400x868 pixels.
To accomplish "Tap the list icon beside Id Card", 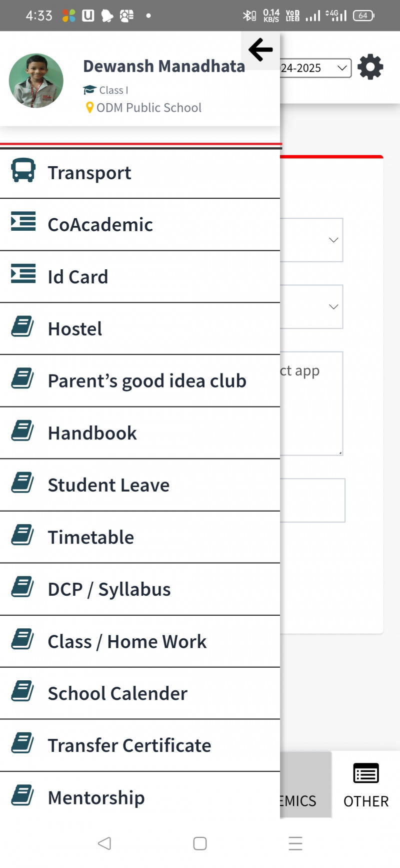I will tap(23, 273).
